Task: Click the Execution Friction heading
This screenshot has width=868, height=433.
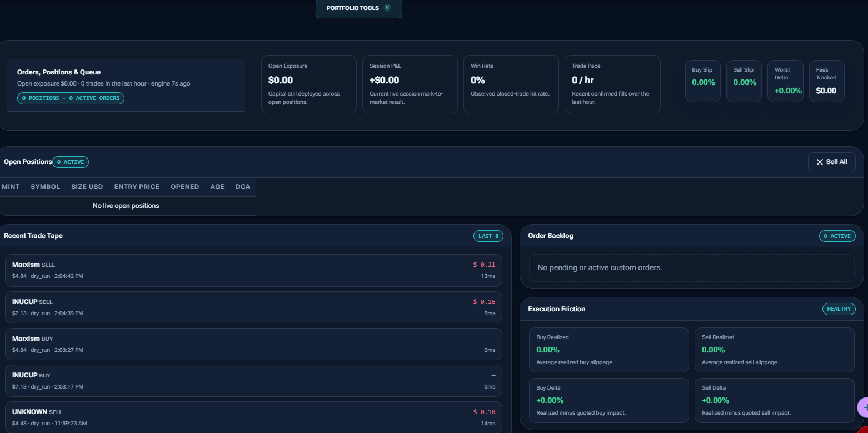Action: pos(557,309)
